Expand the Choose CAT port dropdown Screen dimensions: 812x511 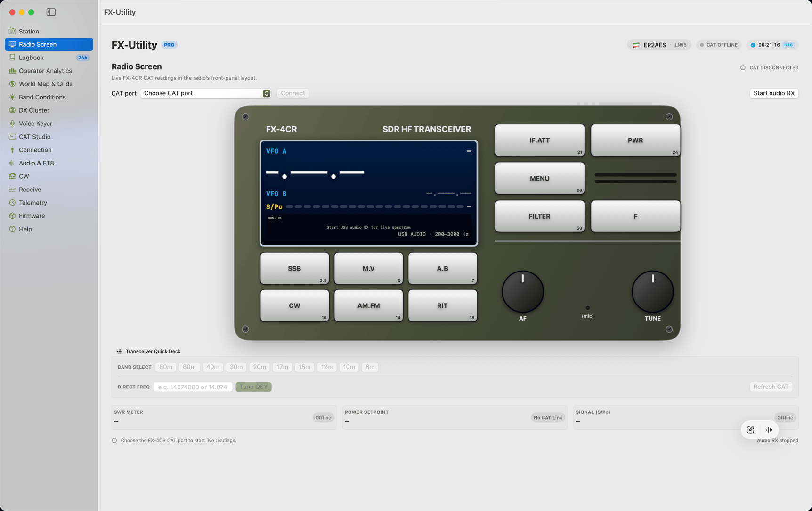coord(206,93)
